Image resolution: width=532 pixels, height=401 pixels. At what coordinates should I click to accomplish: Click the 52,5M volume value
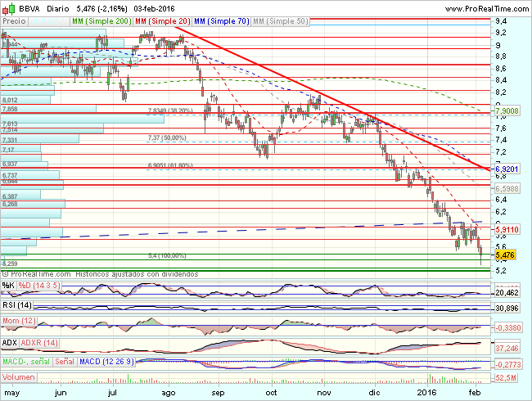506,378
